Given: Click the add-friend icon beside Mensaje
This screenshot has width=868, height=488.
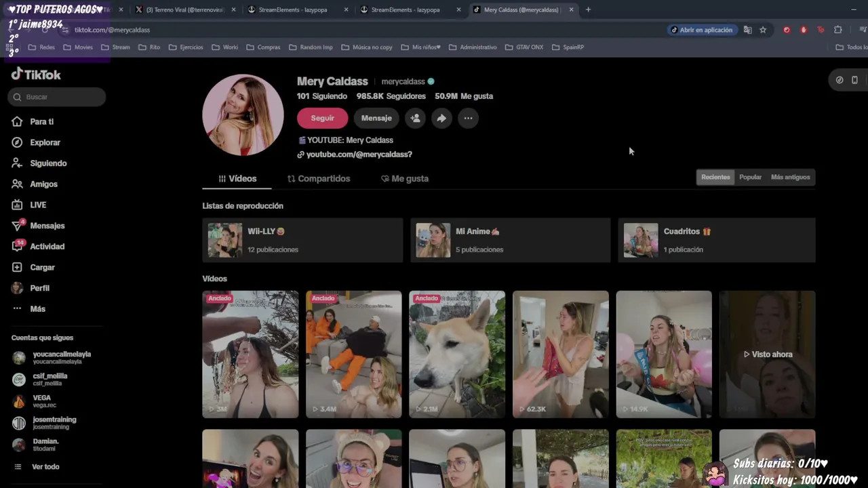Looking at the screenshot, I should point(415,118).
